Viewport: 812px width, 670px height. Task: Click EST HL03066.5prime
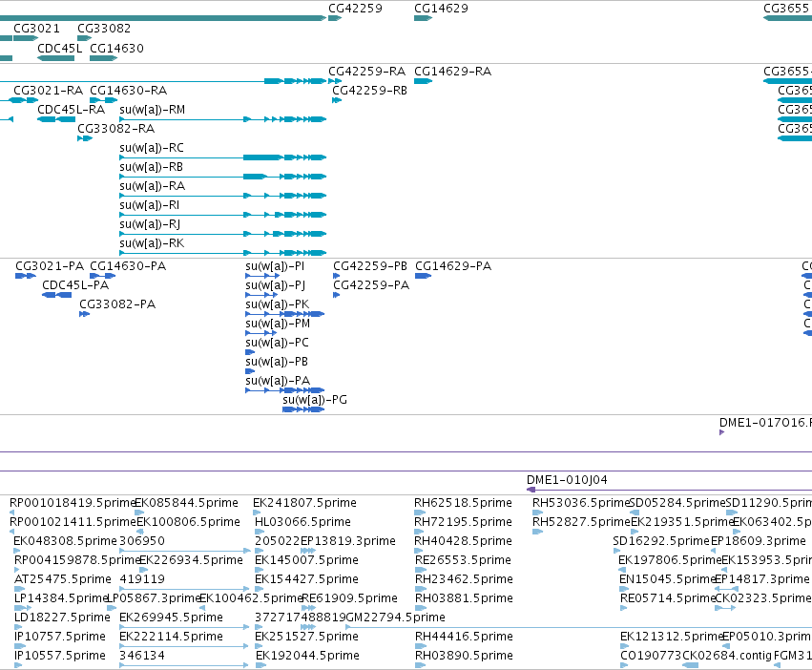tap(302, 522)
